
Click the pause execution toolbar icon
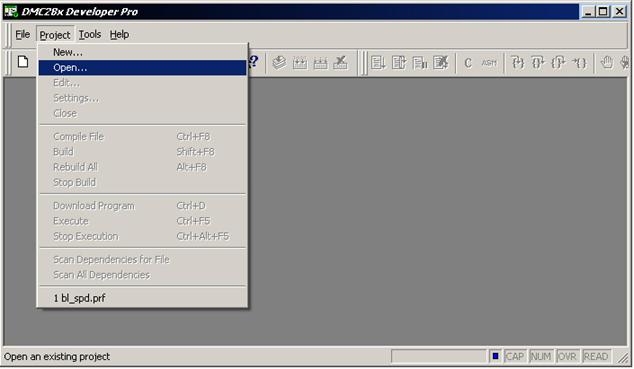pyautogui.click(x=420, y=63)
